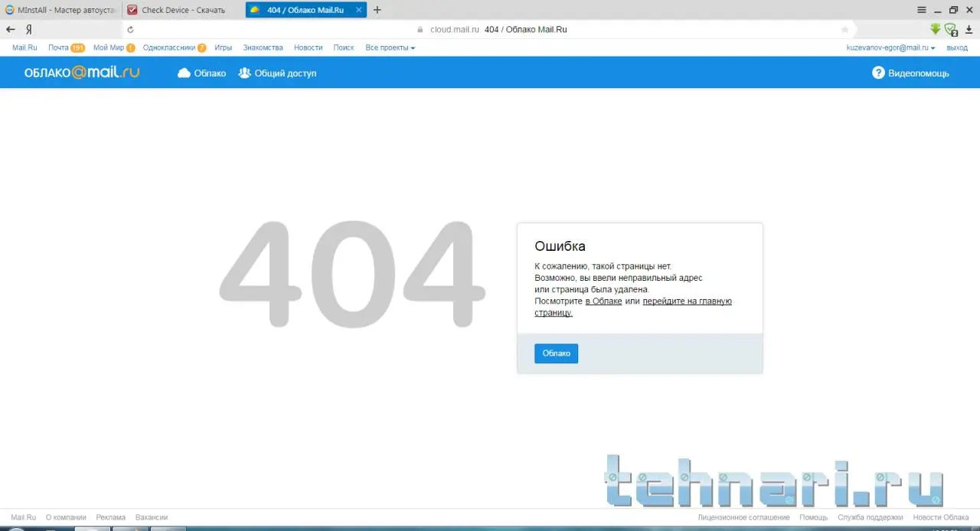
Task: Open Игры in top navigation
Action: point(224,47)
